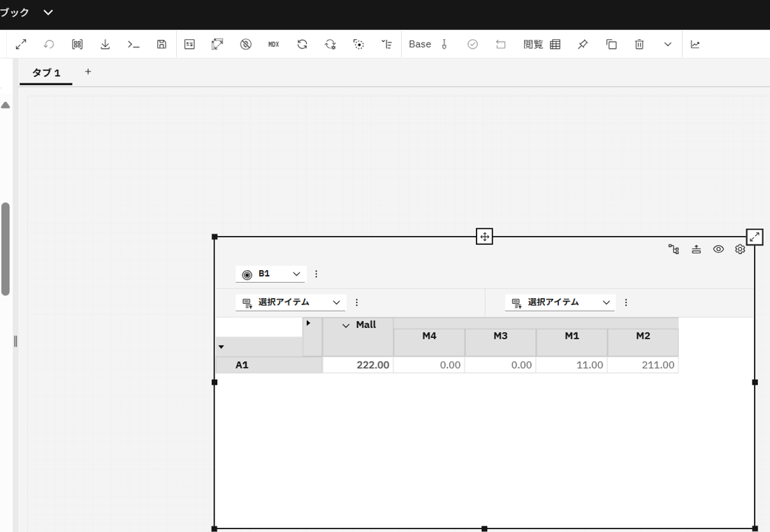Click the undo arrow icon
Screen dimensions: 770x532
[x=49, y=44]
